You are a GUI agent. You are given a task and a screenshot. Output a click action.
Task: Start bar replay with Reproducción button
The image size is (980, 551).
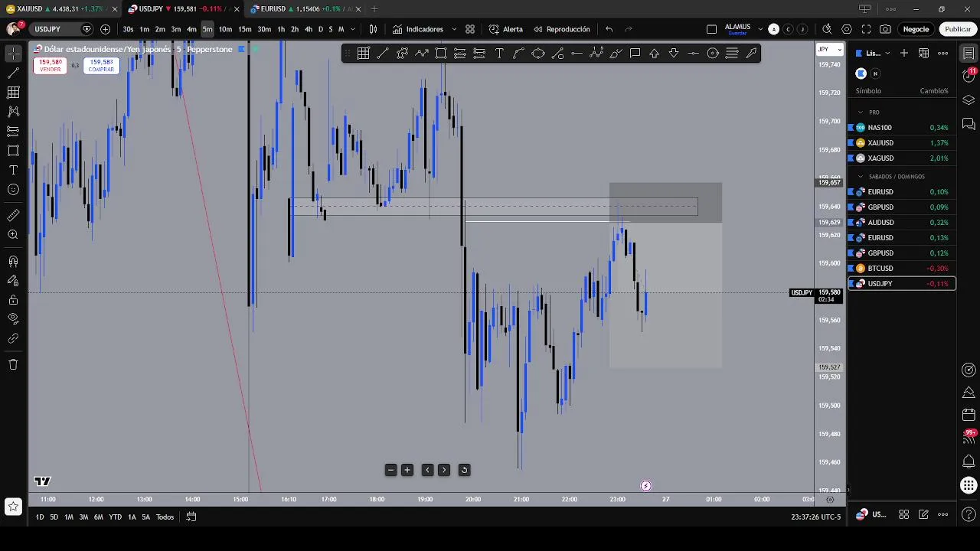pyautogui.click(x=561, y=29)
